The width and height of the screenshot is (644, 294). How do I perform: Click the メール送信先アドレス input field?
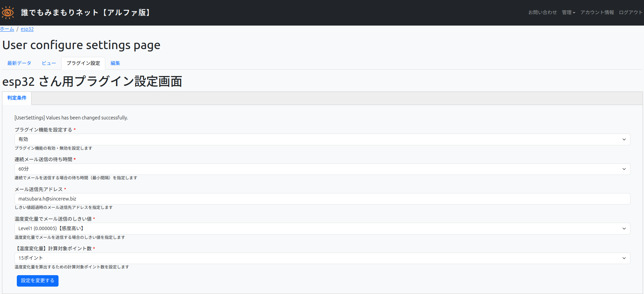click(322, 199)
